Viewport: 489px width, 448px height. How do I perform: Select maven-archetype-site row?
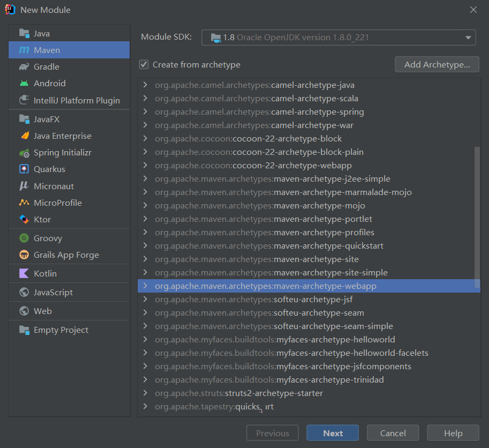309,259
